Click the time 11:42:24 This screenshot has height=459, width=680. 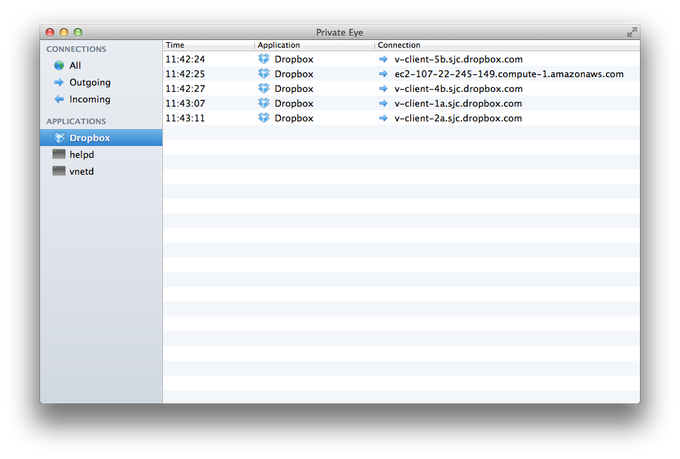(185, 59)
